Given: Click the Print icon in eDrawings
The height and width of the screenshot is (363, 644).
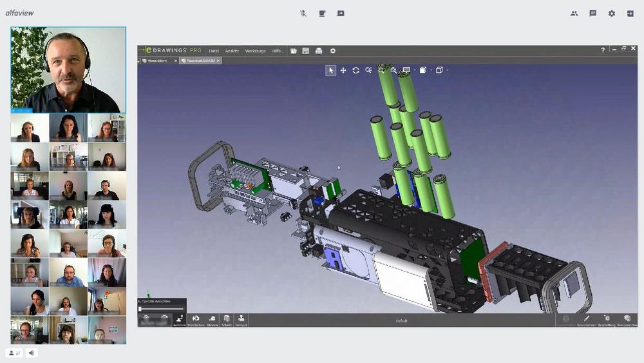Looking at the screenshot, I should tap(318, 51).
